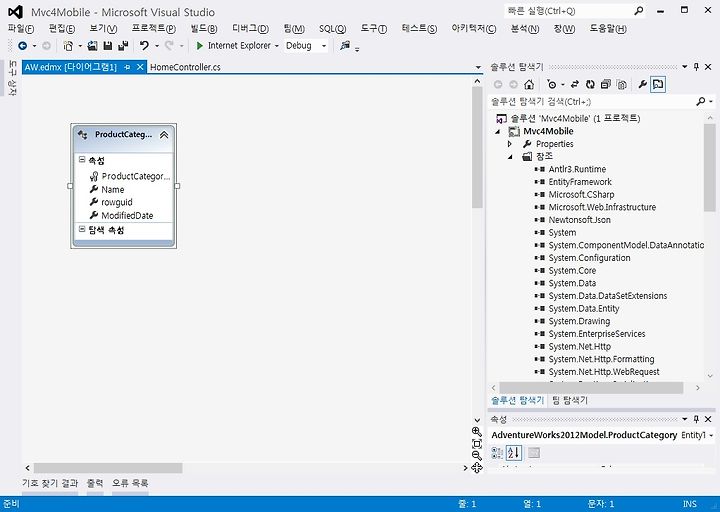Screen dimensions: 720x512
Task: Click the Solution Explorer horizontal scrollbar
Action: pyautogui.click(x=591, y=388)
